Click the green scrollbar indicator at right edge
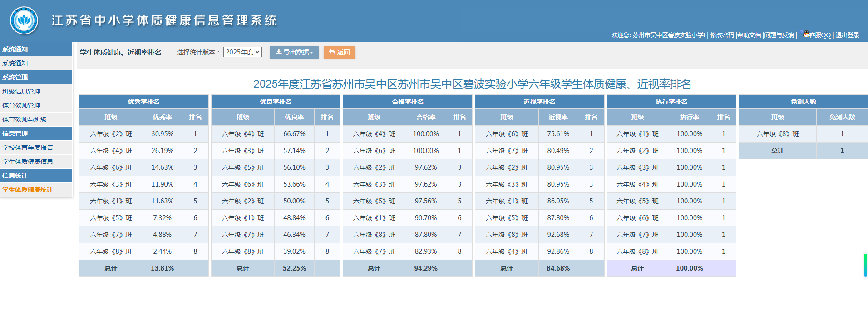This screenshot has width=868, height=315. pos(865,265)
